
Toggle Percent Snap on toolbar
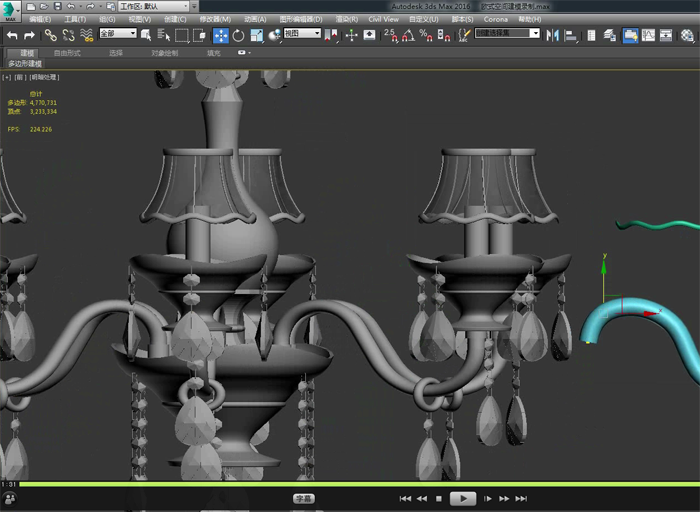coord(426,35)
